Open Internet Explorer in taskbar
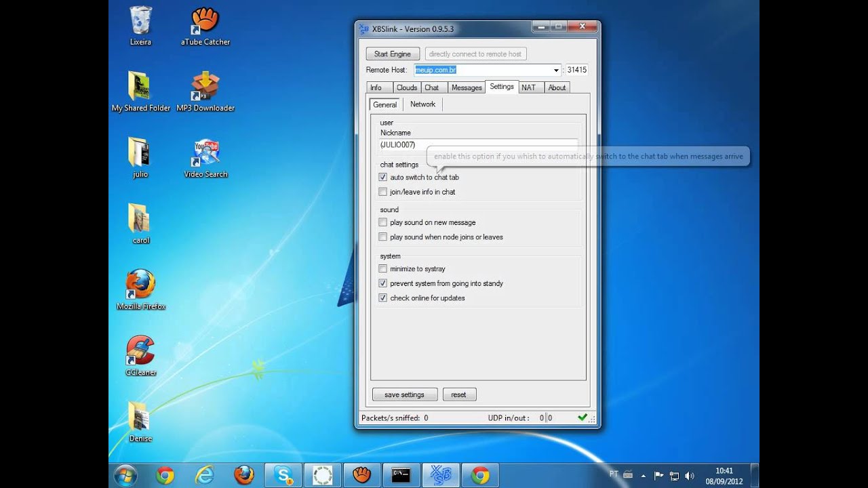 click(204, 475)
